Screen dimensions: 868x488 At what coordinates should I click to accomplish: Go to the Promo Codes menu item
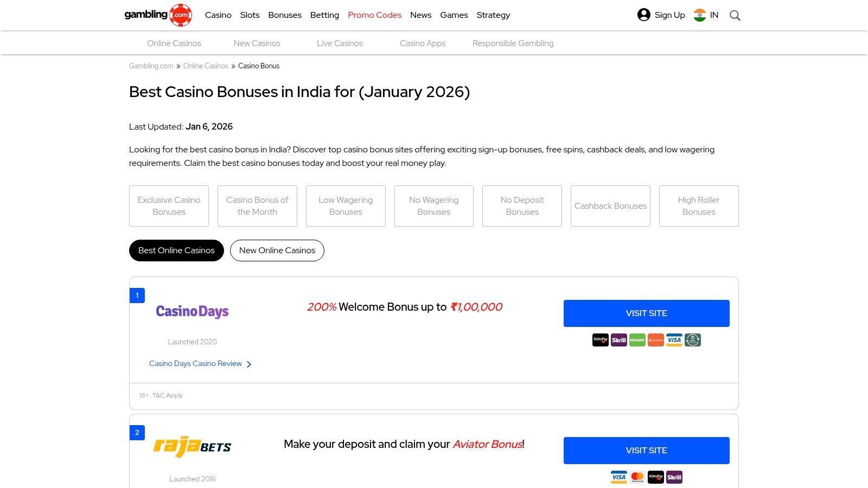tap(374, 15)
